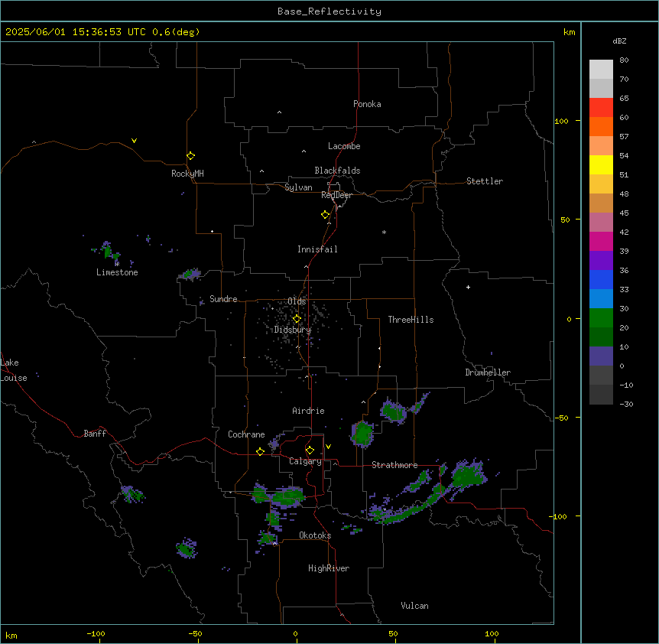The width and height of the screenshot is (659, 644).
Task: Click the asterisk marker east of Innisfail
Action: 384,232
